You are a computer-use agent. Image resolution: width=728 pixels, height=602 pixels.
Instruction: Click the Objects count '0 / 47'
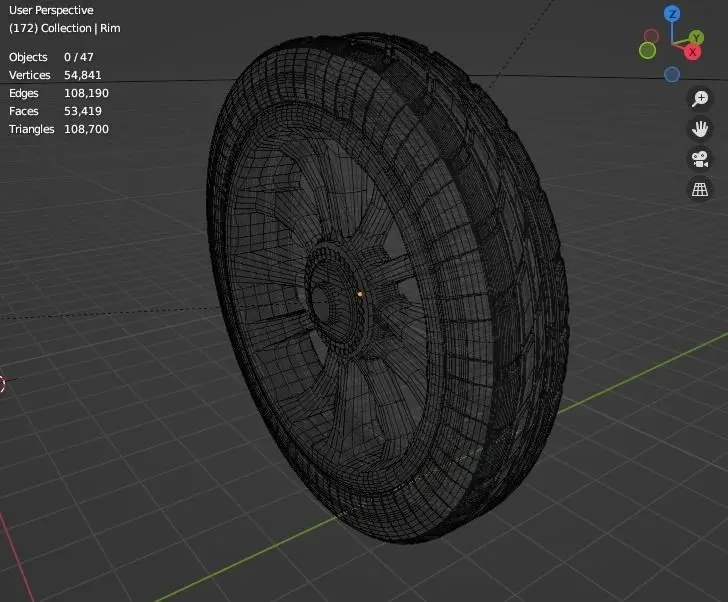(79, 57)
